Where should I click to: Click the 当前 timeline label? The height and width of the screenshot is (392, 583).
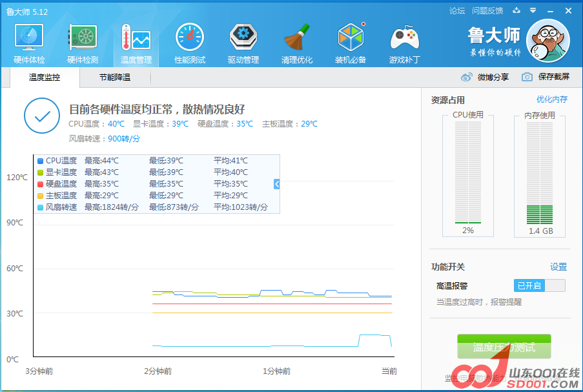[389, 371]
